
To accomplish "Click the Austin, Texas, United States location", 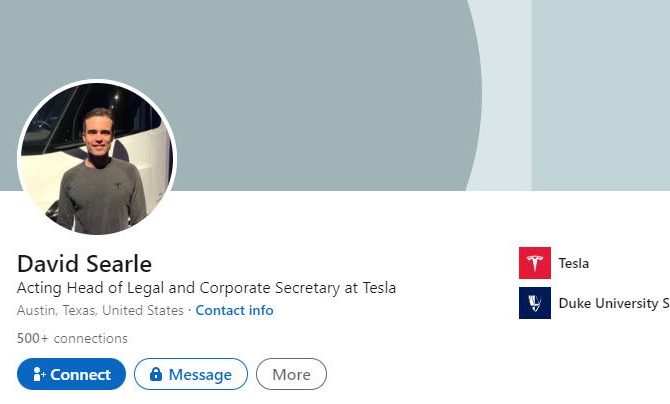I will (100, 310).
